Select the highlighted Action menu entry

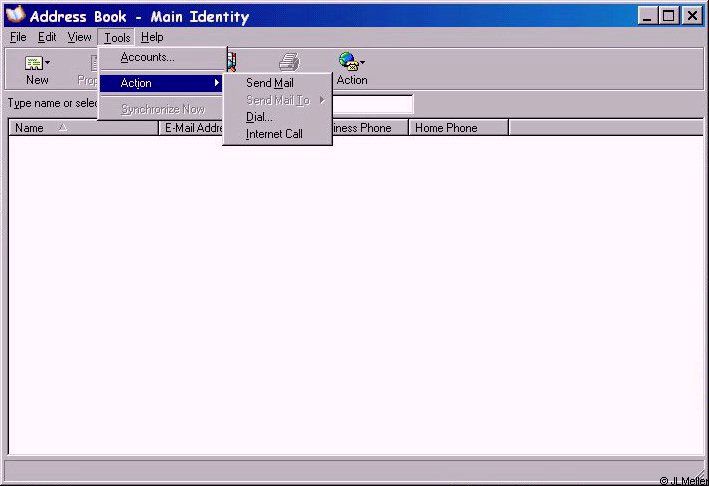coord(161,83)
